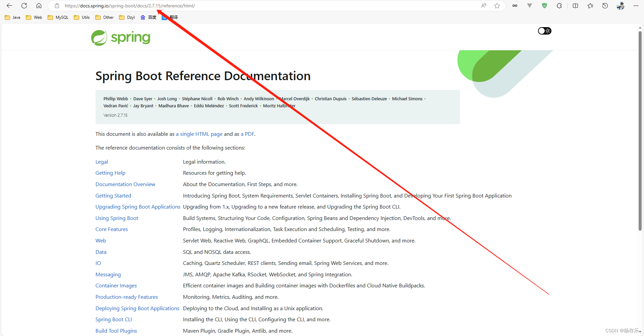Click author name 'Phillip Webb'
The height and width of the screenshot is (336, 644).
coord(116,99)
